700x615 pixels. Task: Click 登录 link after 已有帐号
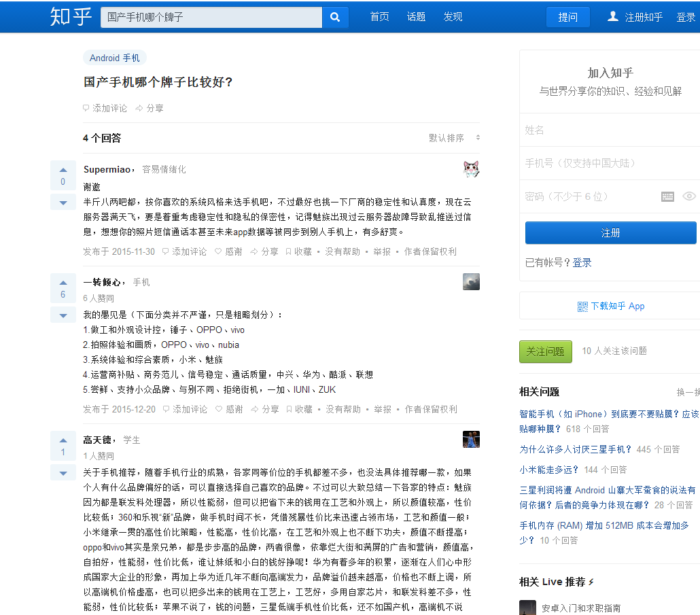point(582,263)
